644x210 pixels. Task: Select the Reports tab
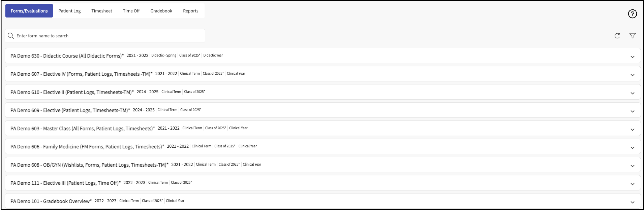click(x=191, y=11)
